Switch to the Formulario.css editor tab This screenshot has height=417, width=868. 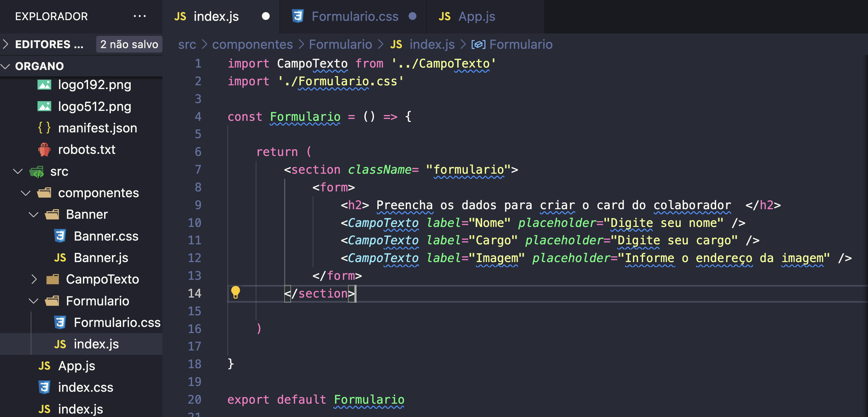(353, 16)
